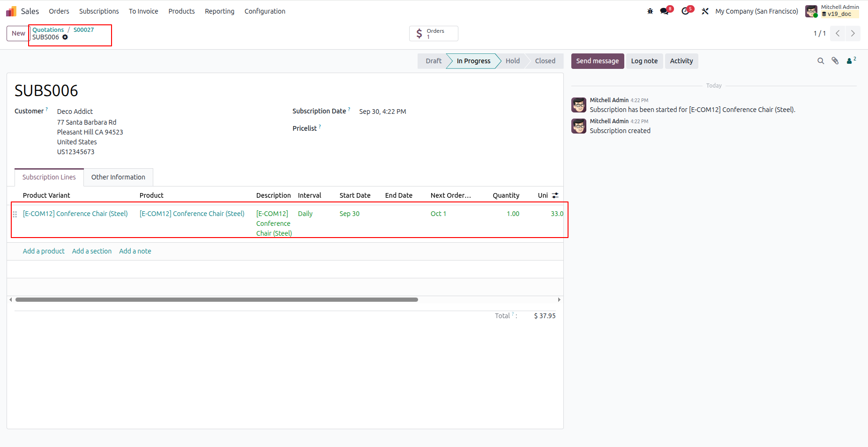Show followers icon with count 2
This screenshot has width=868, height=447.
coord(851,60)
